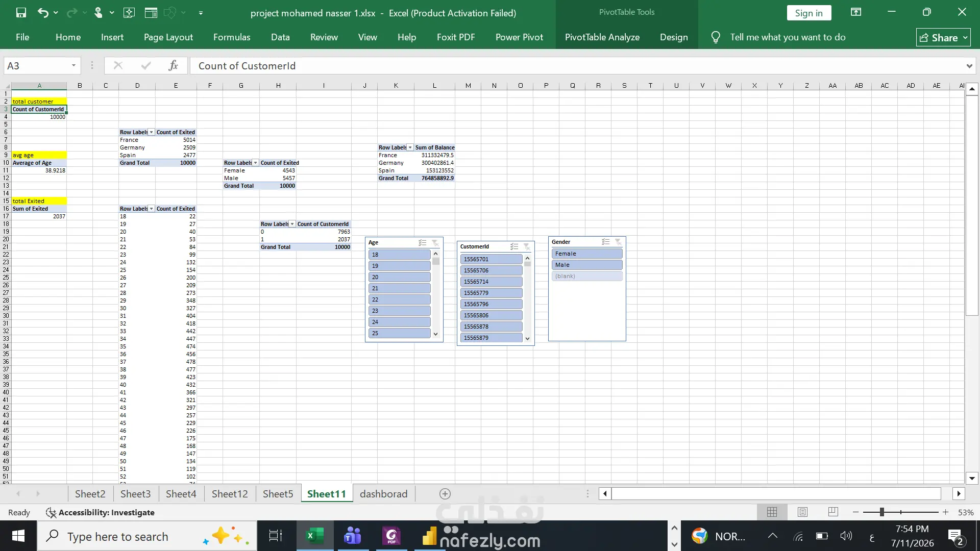Select age 21 in Age slicer
Viewport: 980px width, 551px height.
coord(399,288)
